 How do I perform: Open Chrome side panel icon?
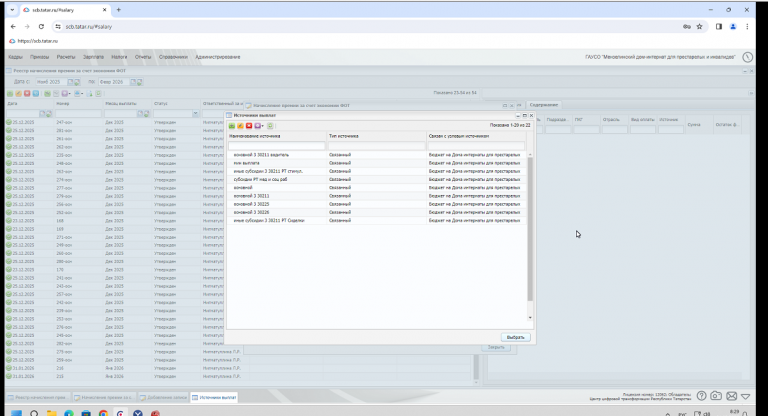pos(719,26)
